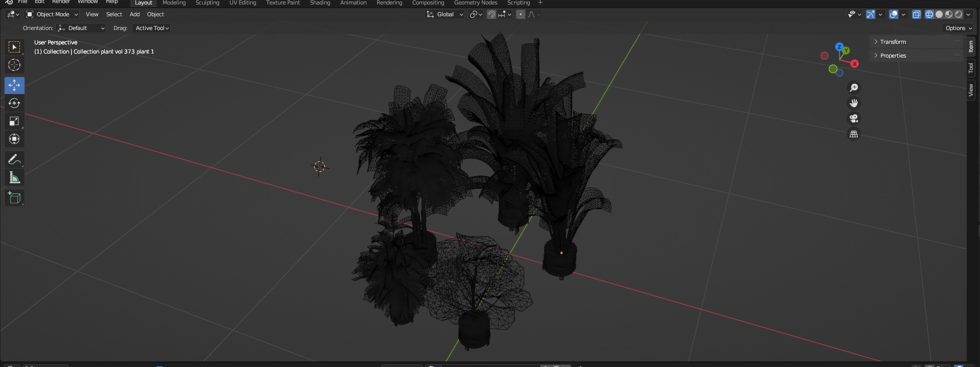Image resolution: width=980 pixels, height=367 pixels.
Task: Switch to Wireframe shading
Action: [x=929, y=15]
